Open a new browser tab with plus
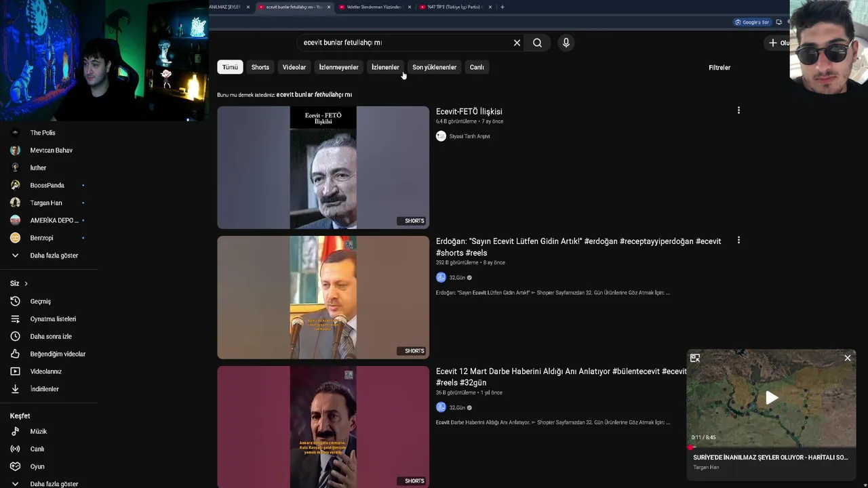Screen dimensions: 868x488 tap(502, 7)
